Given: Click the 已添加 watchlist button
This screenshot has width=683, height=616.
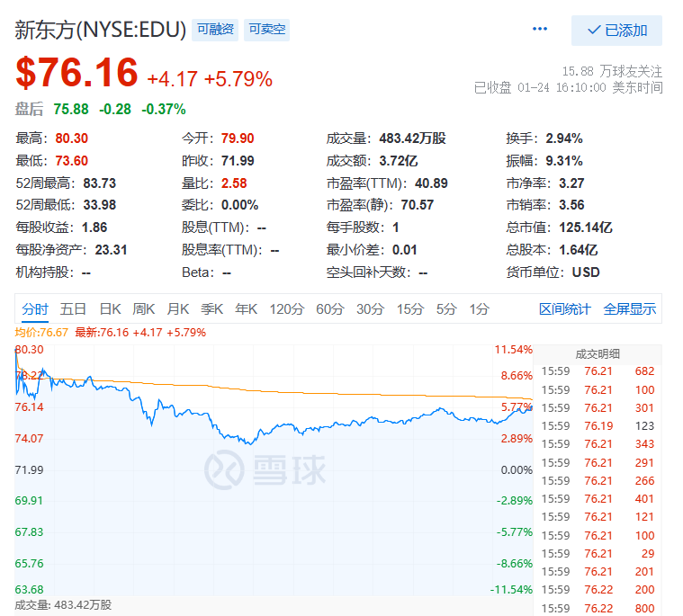Looking at the screenshot, I should [616, 31].
